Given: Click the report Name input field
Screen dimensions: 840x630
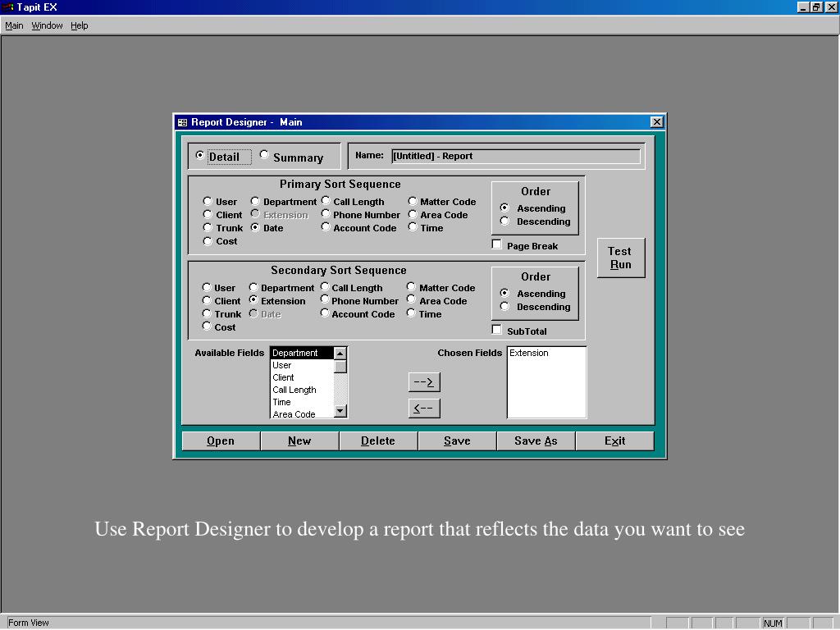Looking at the screenshot, I should (x=515, y=156).
